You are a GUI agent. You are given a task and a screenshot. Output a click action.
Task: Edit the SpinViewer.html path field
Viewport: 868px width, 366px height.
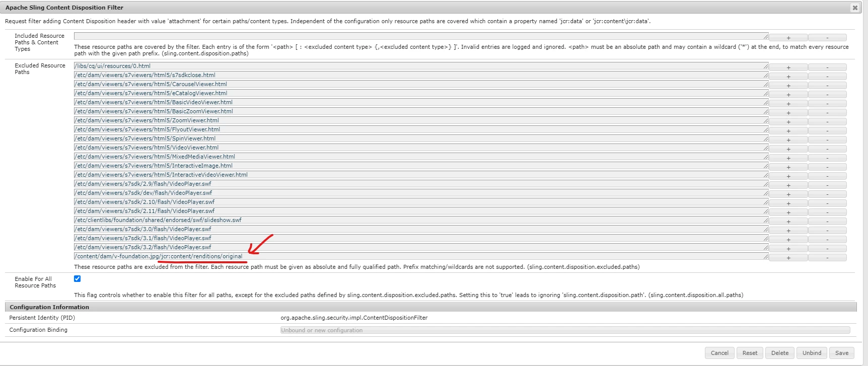[x=421, y=138]
